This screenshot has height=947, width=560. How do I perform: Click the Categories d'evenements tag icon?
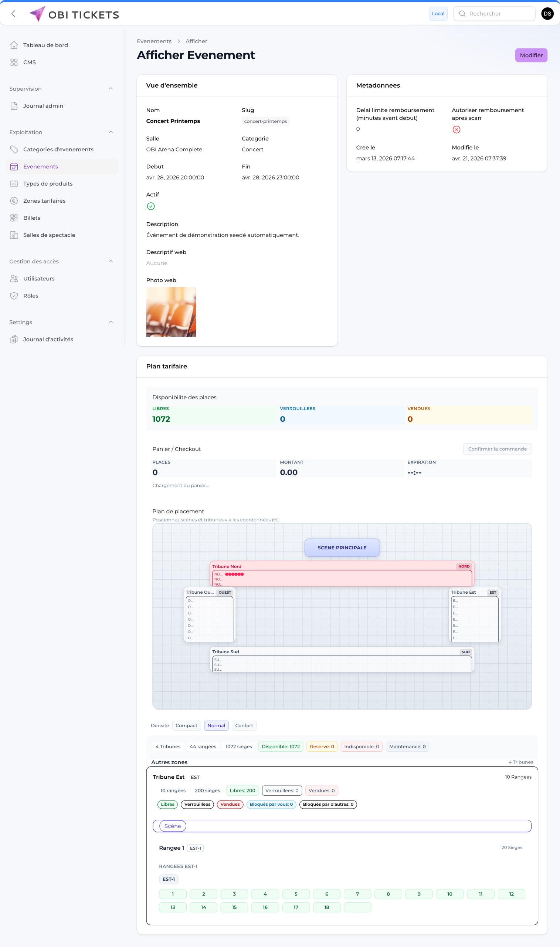(x=14, y=149)
